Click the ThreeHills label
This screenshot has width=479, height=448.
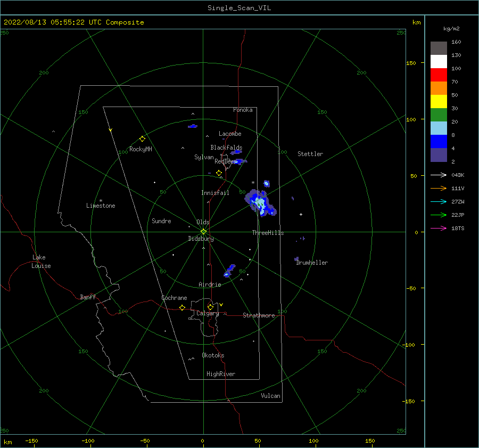[268, 233]
